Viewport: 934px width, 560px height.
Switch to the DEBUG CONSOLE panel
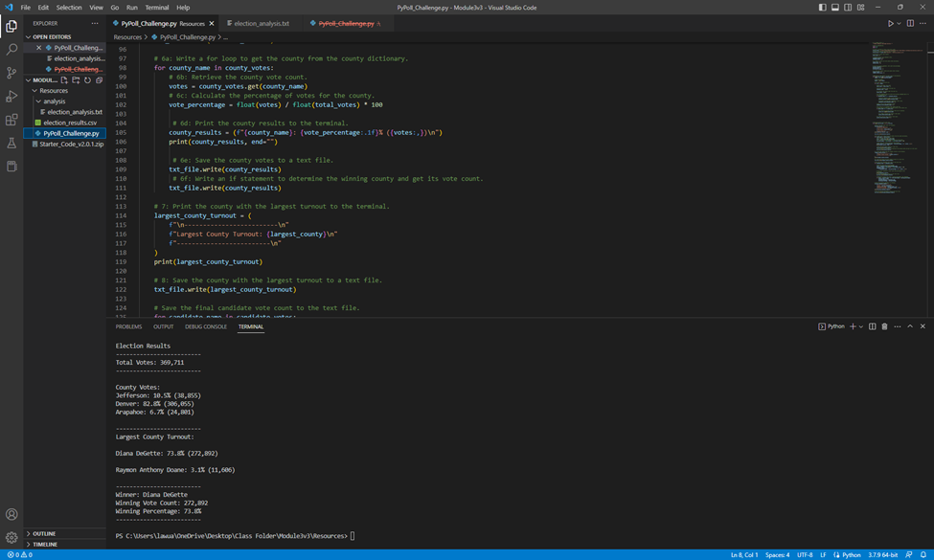206,326
